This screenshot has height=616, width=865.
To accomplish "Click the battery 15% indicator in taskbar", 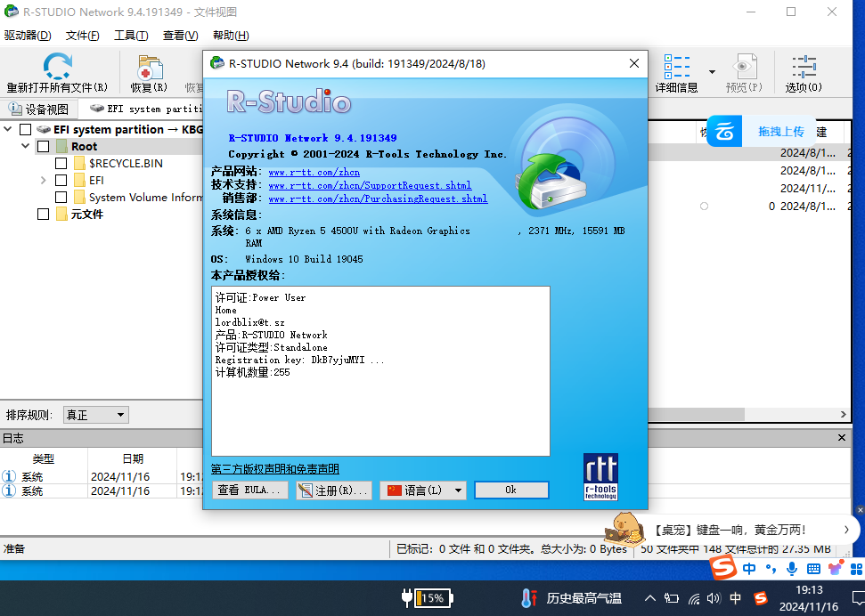I will point(427,598).
